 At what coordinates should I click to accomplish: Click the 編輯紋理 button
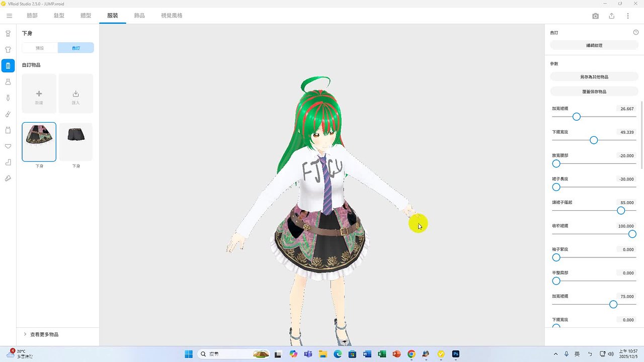pos(594,45)
